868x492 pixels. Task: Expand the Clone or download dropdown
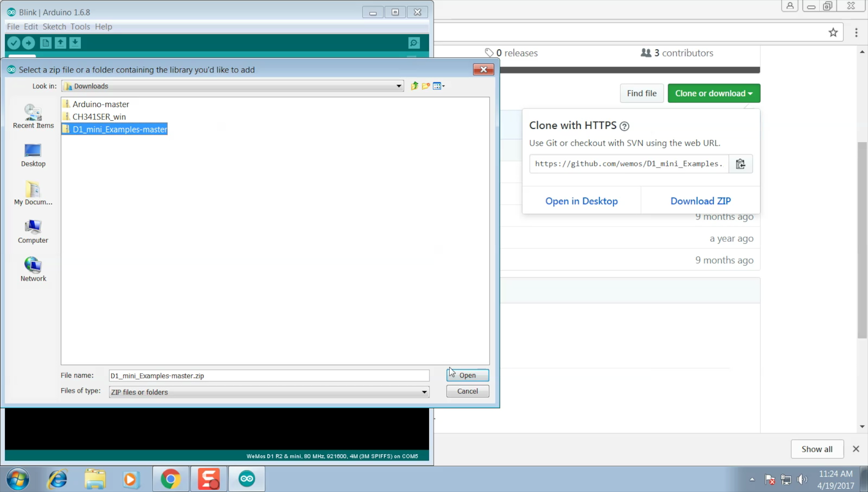pyautogui.click(x=714, y=94)
